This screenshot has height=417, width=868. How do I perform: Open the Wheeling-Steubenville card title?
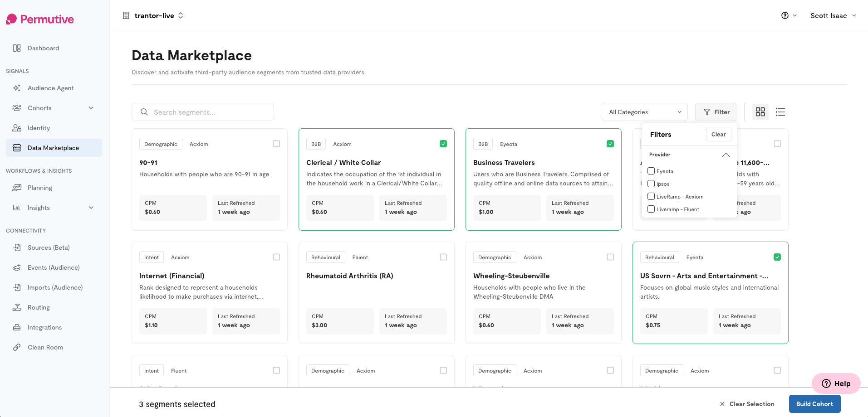pyautogui.click(x=511, y=276)
